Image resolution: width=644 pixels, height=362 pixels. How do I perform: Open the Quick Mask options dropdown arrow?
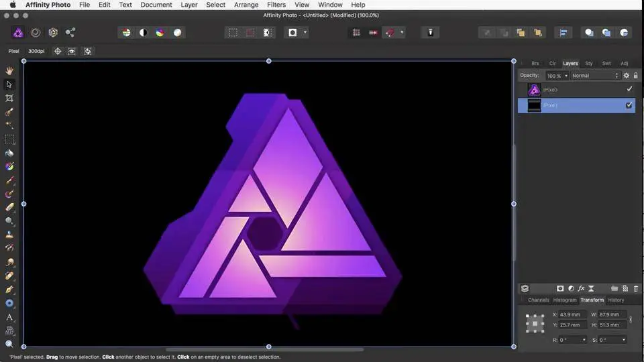tap(305, 32)
